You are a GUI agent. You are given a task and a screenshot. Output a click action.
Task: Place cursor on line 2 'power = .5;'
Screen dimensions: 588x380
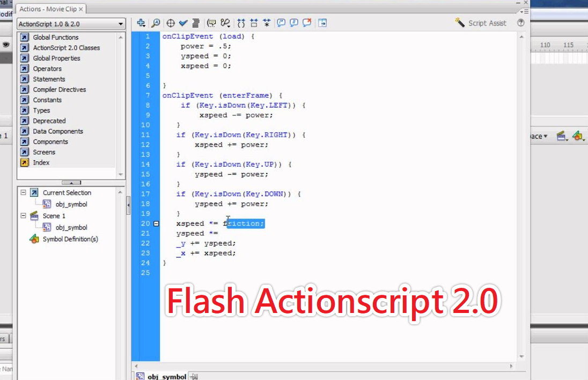[x=206, y=46]
